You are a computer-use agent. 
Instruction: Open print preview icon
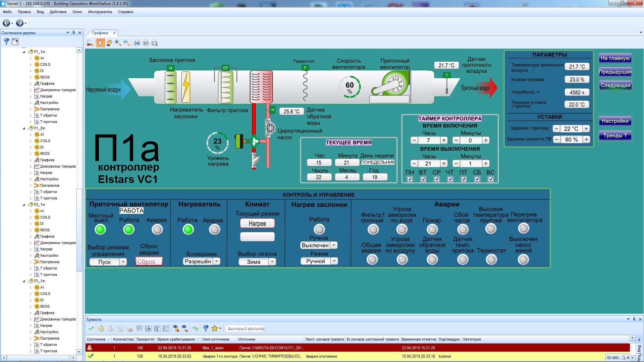[154, 43]
